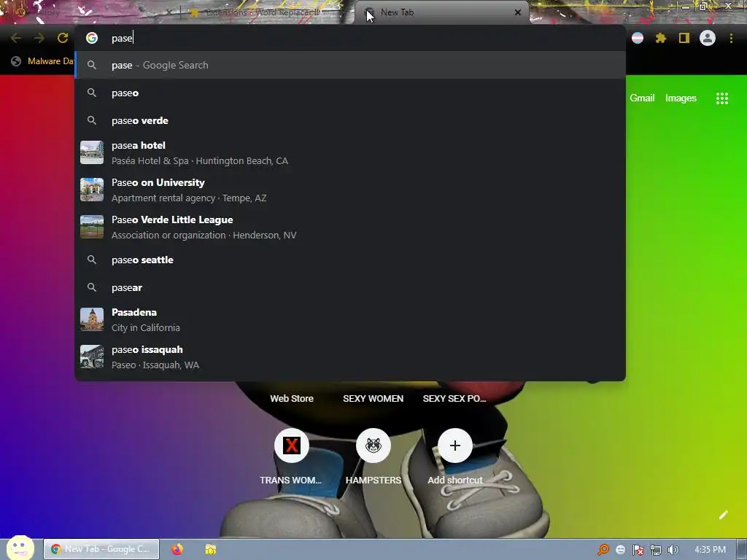The image size is (747, 560).
Task: Click the Customize Chrome pencil icon
Action: pos(723,515)
